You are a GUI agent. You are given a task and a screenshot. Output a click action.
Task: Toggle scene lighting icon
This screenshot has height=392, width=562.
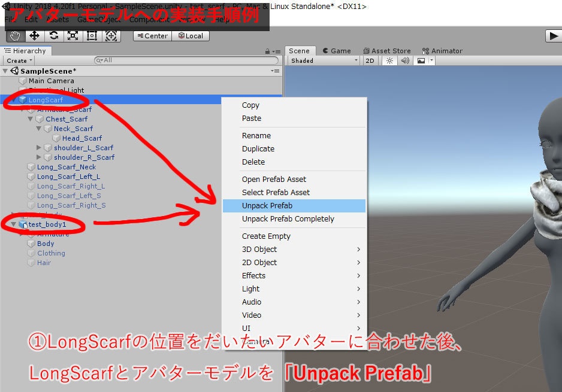[x=389, y=60]
